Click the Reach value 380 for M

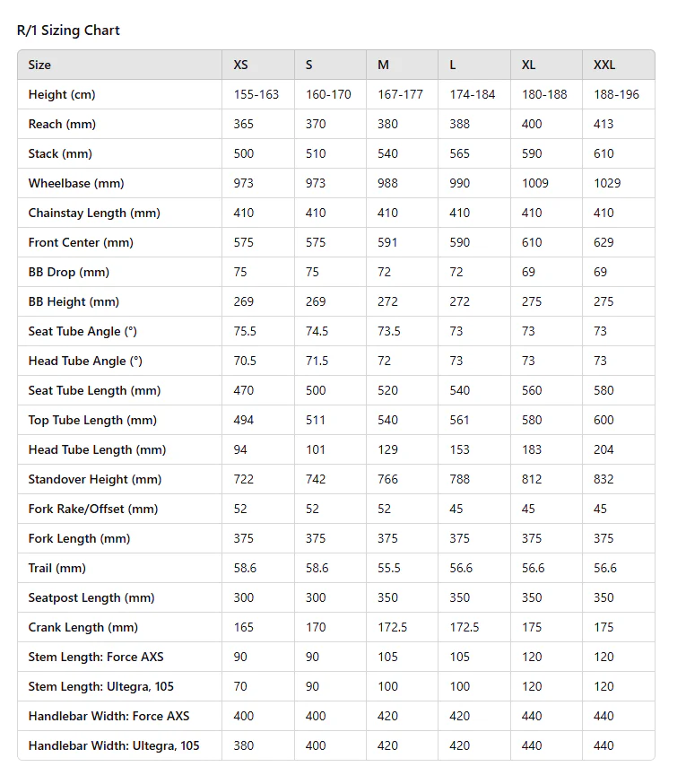pyautogui.click(x=387, y=124)
